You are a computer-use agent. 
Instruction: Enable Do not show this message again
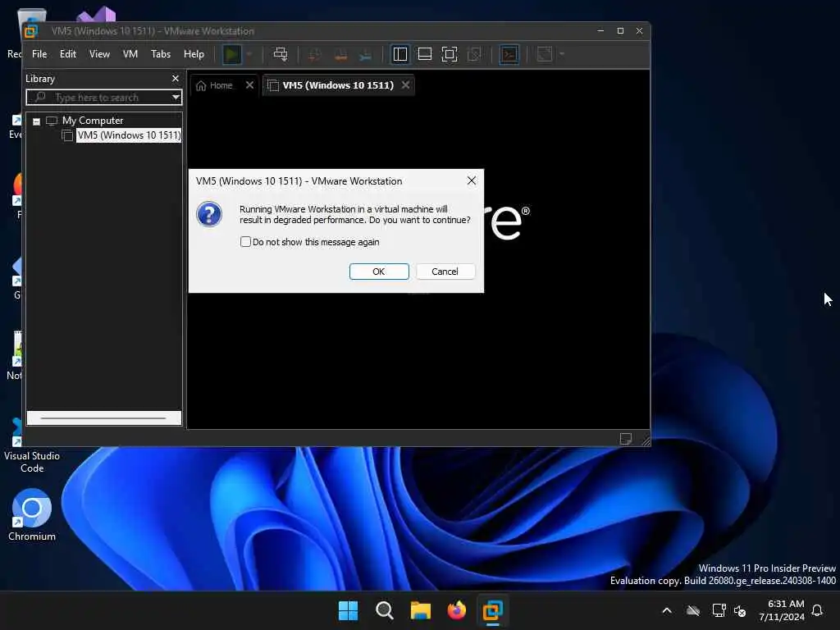tap(245, 242)
